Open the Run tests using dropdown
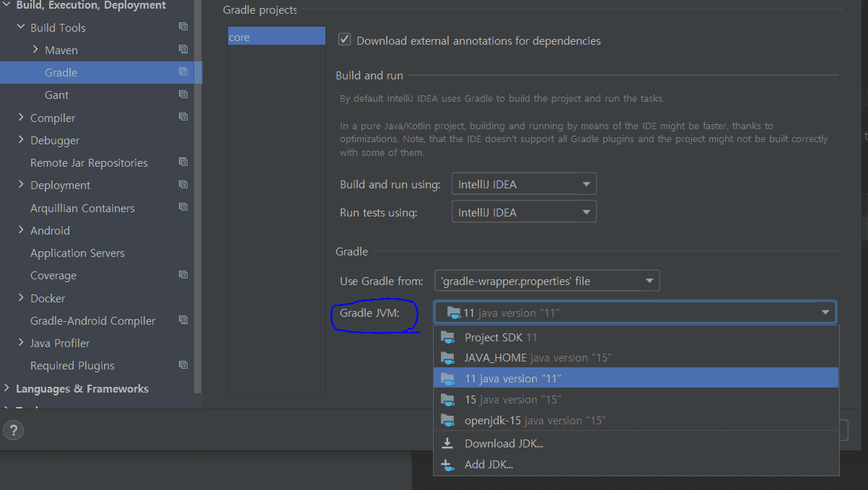Screen dimensions: 868x490 pyautogui.click(x=524, y=212)
